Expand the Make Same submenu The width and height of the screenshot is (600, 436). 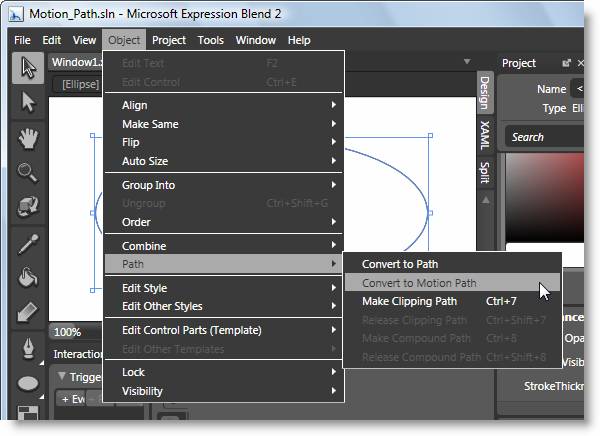point(223,124)
